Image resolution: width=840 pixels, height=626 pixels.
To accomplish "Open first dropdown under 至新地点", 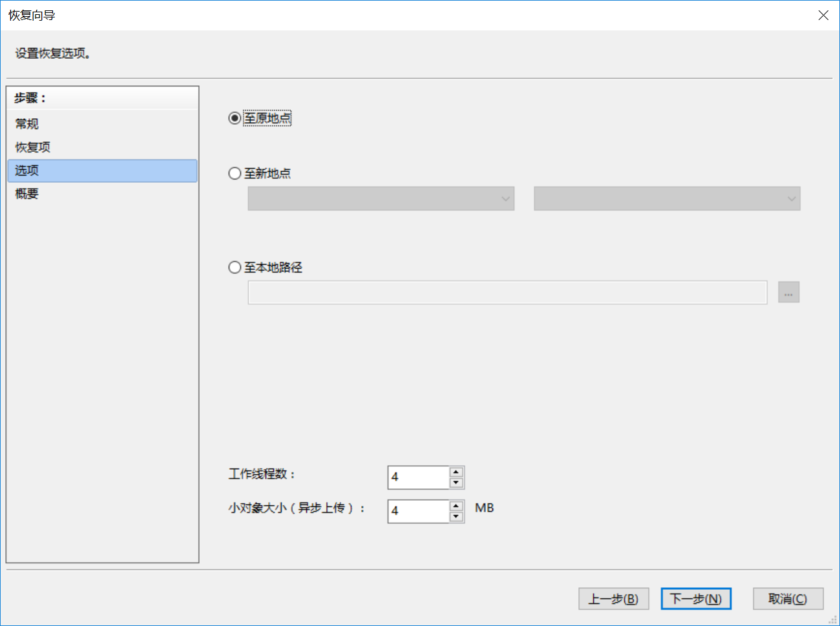I will [x=381, y=199].
